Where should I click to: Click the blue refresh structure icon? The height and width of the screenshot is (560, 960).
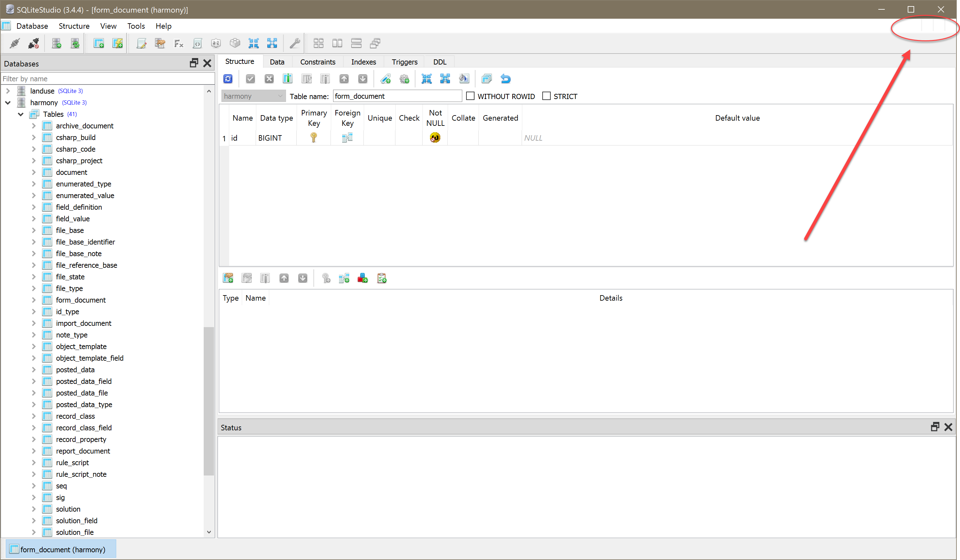[228, 79]
